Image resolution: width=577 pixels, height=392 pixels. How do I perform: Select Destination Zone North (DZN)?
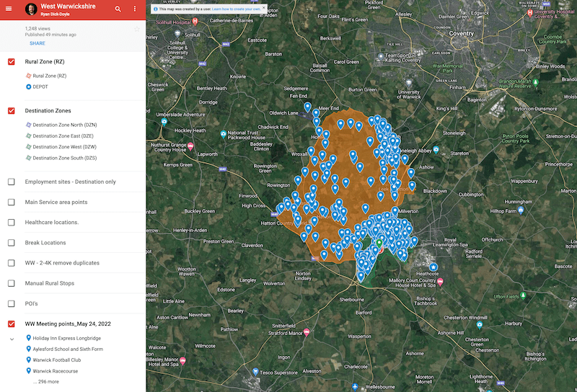click(x=64, y=125)
